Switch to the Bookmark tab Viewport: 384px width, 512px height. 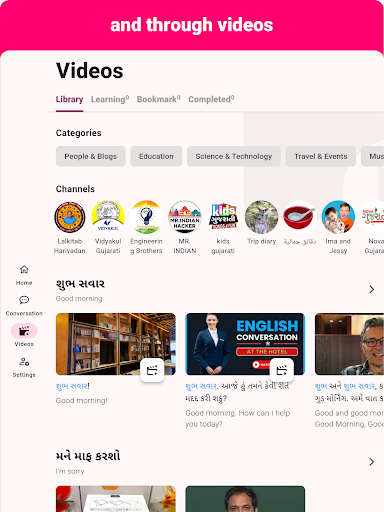159,99
